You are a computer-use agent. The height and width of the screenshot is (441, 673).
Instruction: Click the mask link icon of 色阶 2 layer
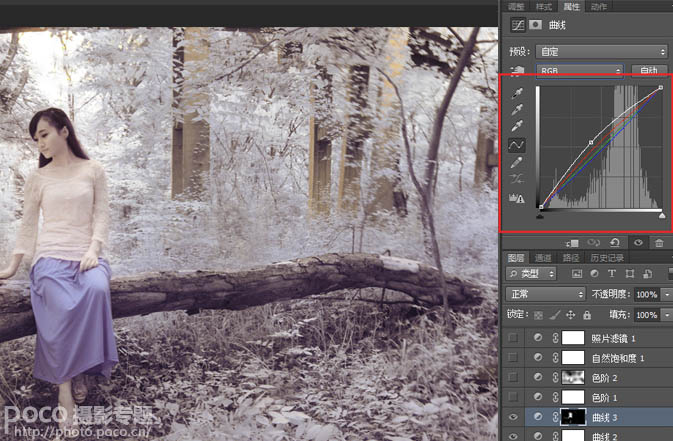[x=555, y=377]
